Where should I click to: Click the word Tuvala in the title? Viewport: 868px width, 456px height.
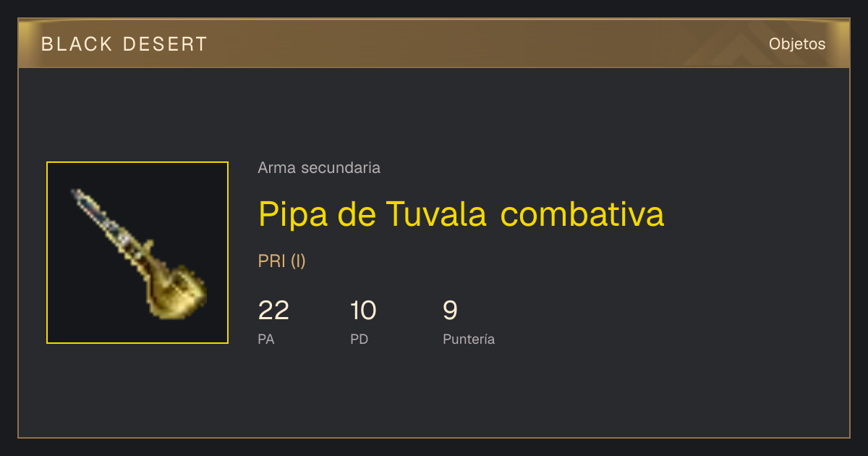(435, 214)
